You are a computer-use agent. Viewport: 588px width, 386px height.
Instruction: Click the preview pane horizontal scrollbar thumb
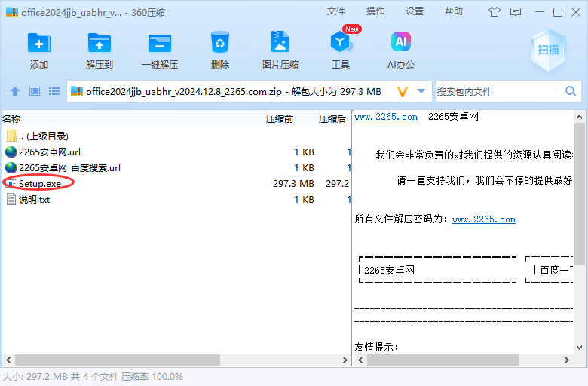click(x=443, y=360)
